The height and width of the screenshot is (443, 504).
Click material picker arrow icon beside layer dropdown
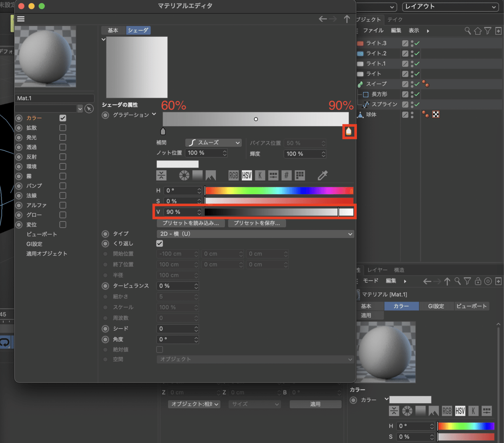[x=89, y=109]
